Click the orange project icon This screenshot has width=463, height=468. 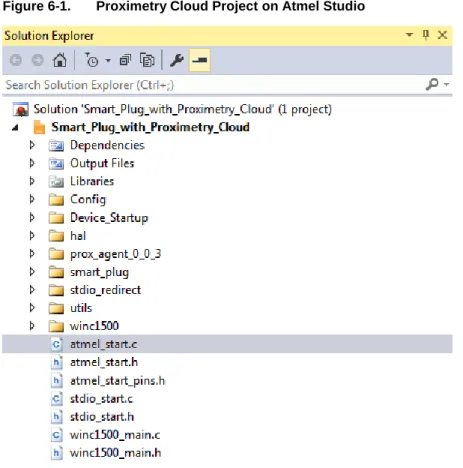(39, 127)
